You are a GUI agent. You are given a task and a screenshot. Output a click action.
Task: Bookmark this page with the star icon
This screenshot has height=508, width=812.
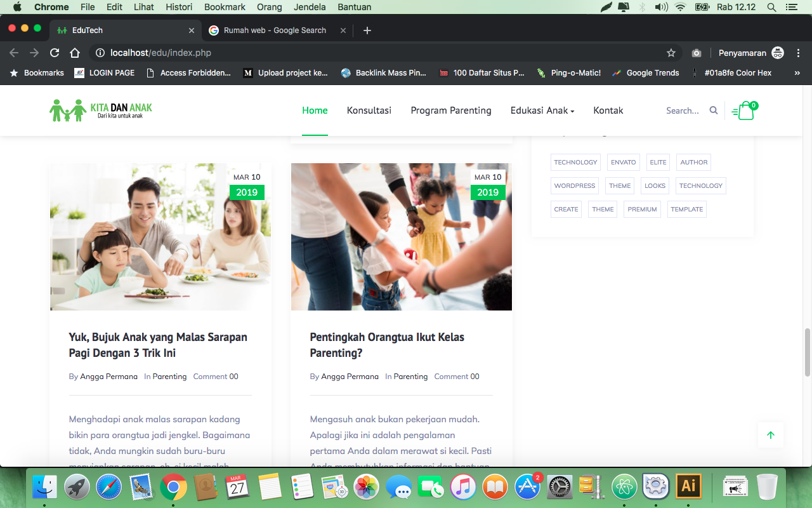[x=671, y=53]
